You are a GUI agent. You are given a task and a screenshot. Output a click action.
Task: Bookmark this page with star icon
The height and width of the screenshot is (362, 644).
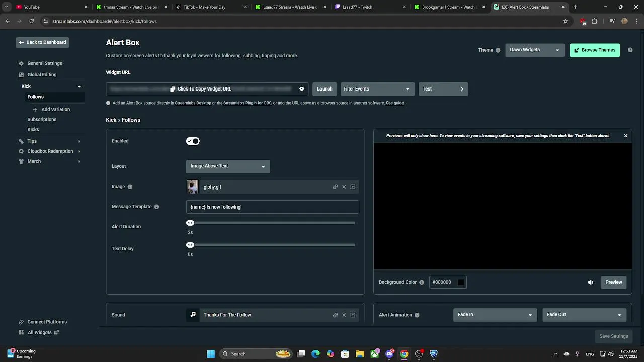pyautogui.click(x=566, y=21)
